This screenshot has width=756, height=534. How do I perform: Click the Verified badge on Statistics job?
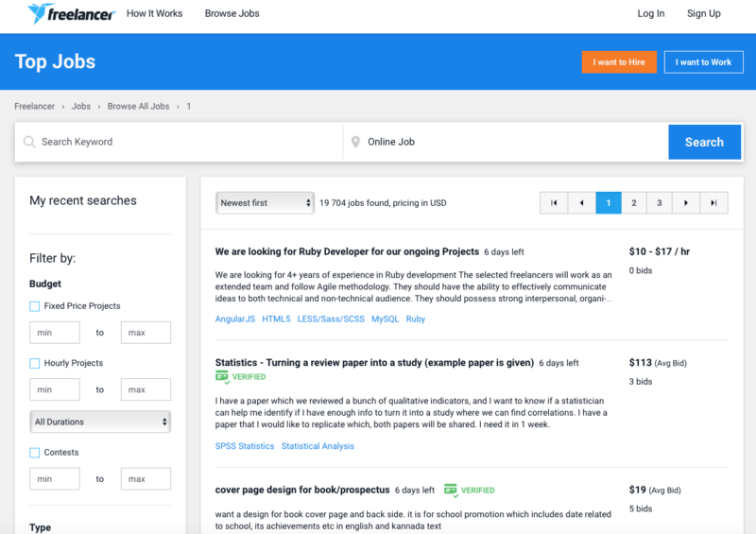coord(241,376)
